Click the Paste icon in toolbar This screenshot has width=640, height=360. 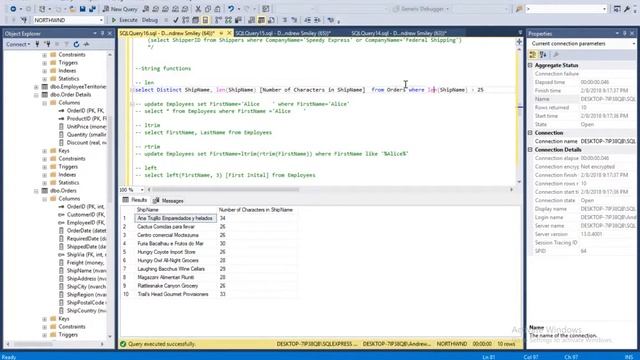click(x=218, y=9)
